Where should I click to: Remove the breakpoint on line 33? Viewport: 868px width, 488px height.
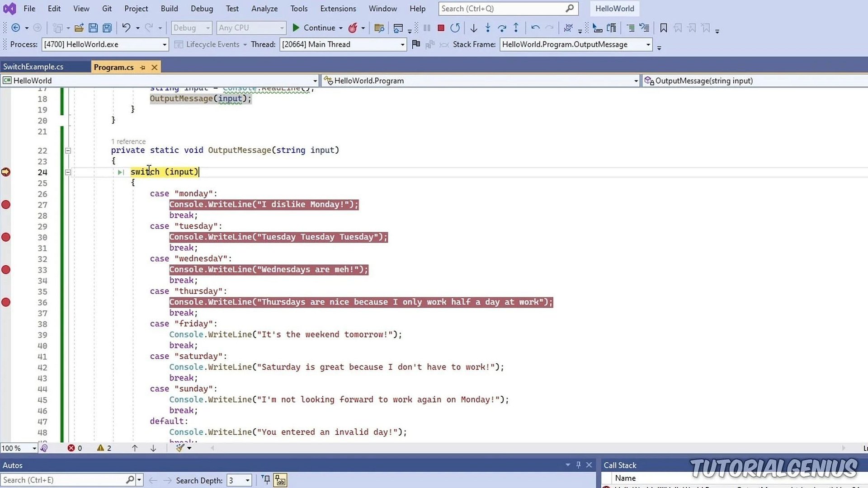tap(6, 270)
